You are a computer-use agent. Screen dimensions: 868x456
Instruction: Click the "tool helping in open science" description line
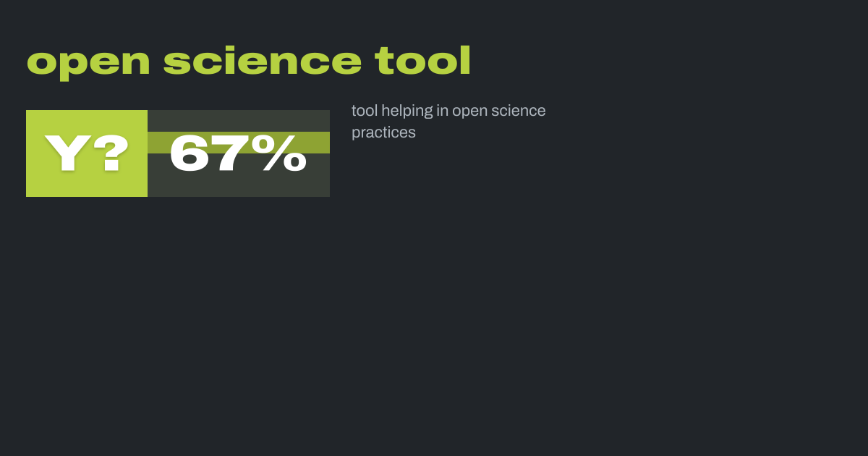click(x=448, y=111)
